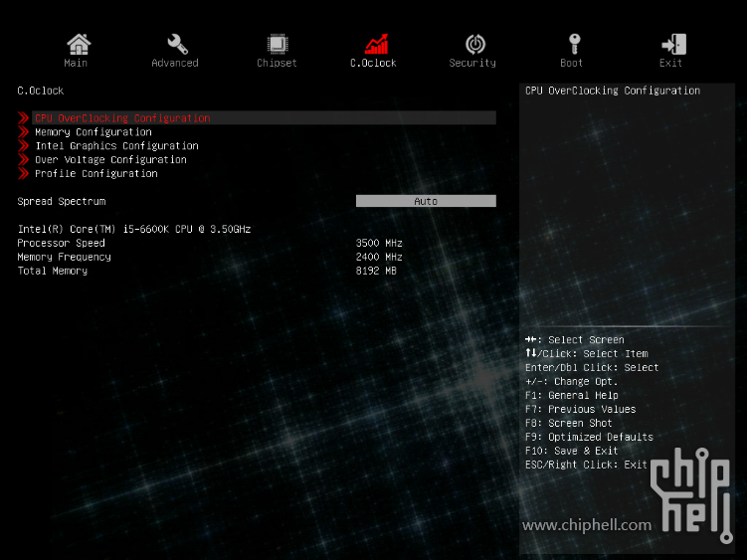Click the Main house icon
Viewport: 747px width, 560px height.
79,44
